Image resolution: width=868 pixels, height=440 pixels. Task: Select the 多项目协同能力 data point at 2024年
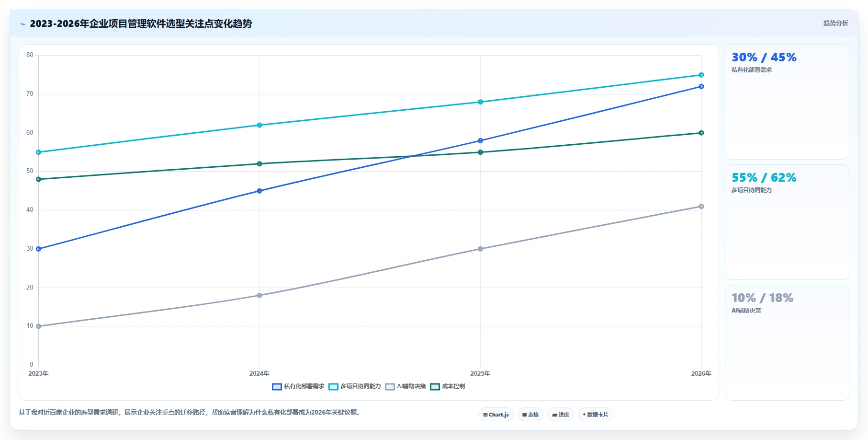(x=259, y=125)
